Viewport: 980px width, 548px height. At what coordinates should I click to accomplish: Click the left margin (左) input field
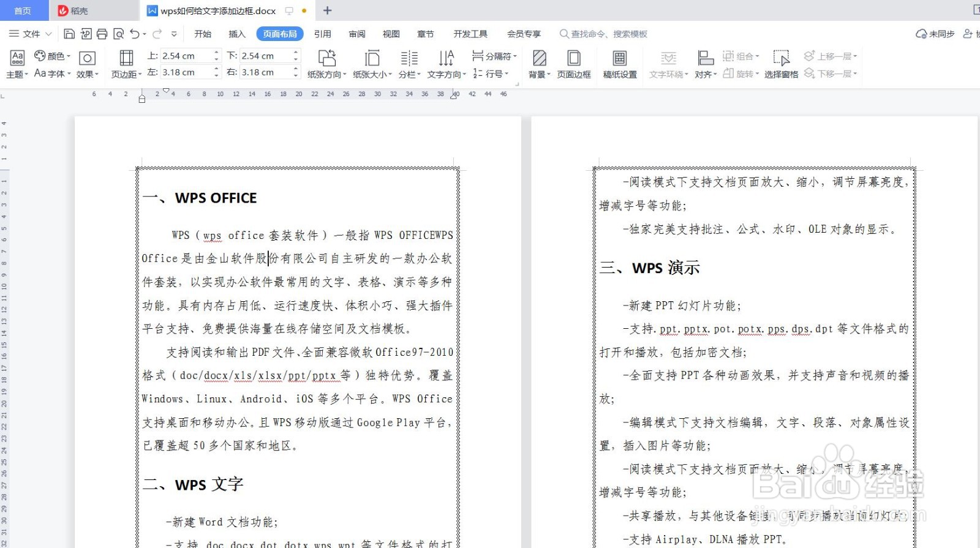187,72
